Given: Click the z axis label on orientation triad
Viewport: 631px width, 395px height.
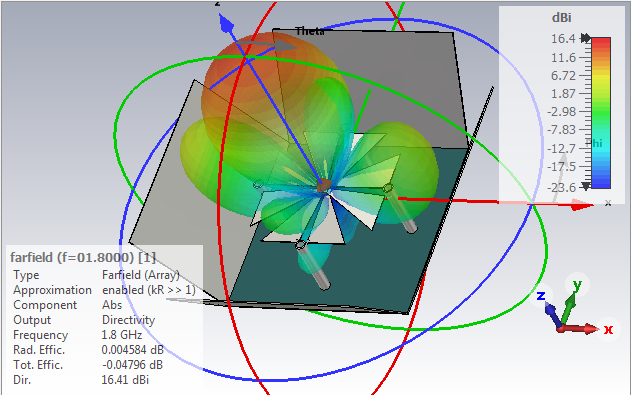Looking at the screenshot, I should (x=541, y=296).
